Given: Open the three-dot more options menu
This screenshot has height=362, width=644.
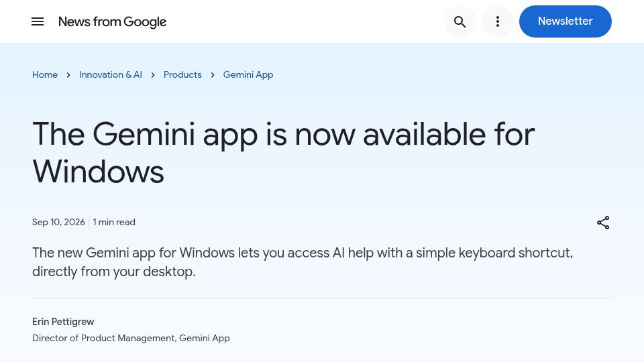Looking at the screenshot, I should pos(497,21).
